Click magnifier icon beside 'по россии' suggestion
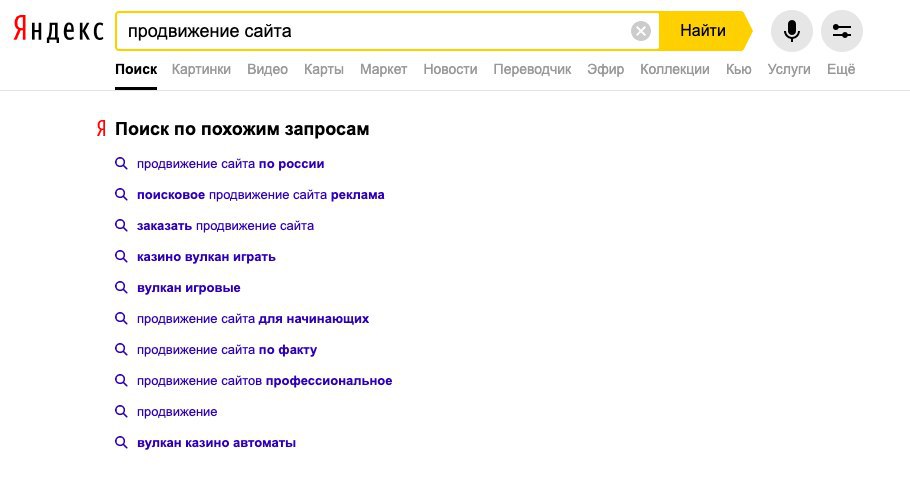This screenshot has height=491, width=910. pyautogui.click(x=121, y=164)
